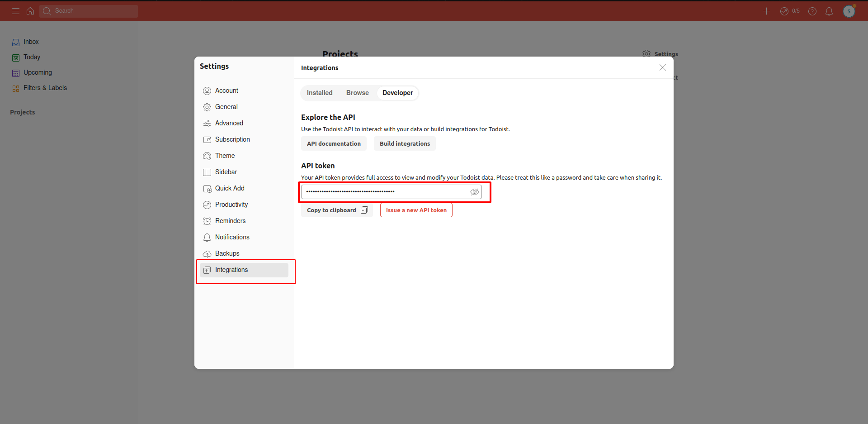Open the notifications bell in top bar
Screen dimensions: 868x424
(829, 11)
